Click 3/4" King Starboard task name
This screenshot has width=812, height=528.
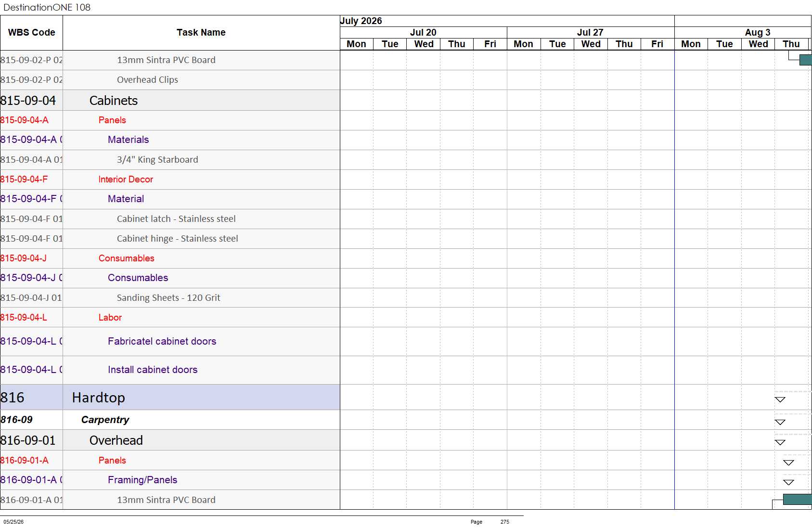pyautogui.click(x=157, y=159)
